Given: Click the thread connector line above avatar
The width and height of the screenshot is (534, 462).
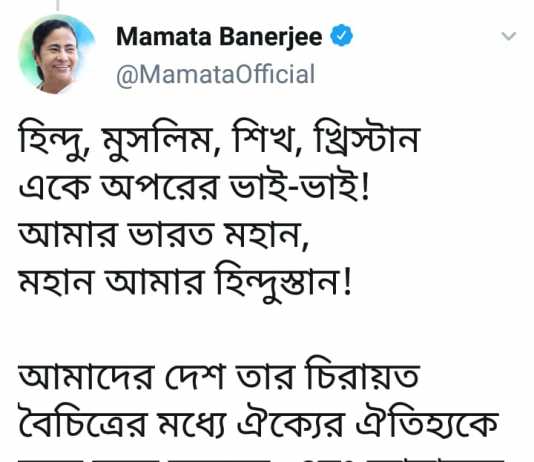Looking at the screenshot, I should 58,5.
